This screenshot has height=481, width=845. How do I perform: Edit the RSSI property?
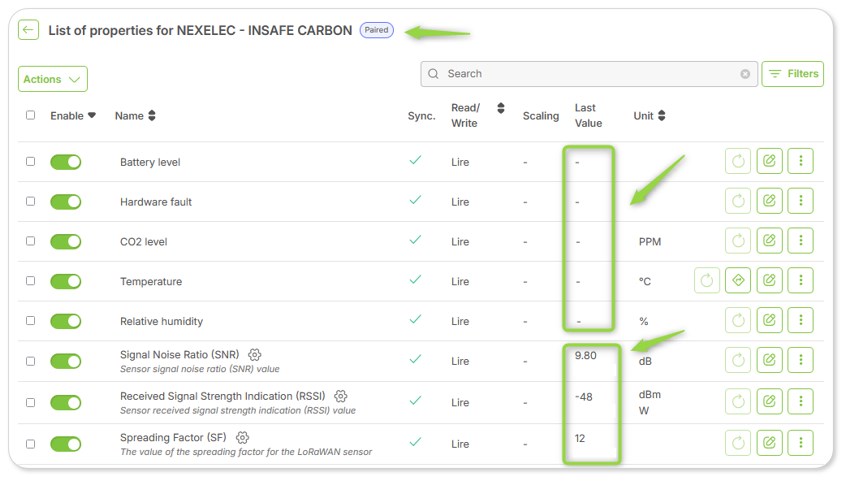(769, 402)
